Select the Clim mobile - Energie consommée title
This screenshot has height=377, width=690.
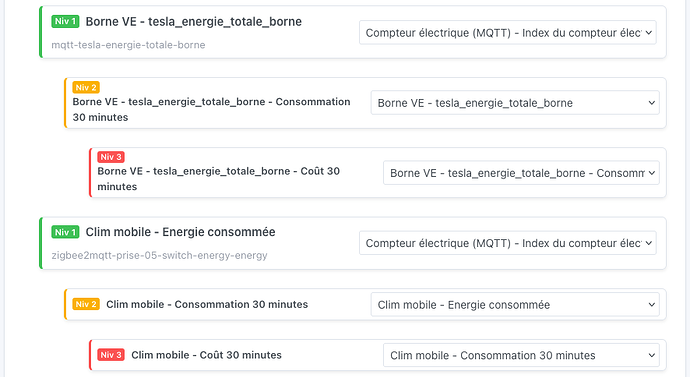(x=180, y=232)
